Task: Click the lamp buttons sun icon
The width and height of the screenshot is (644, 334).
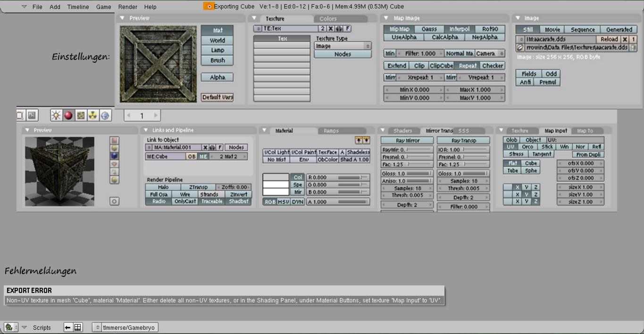Action: [x=57, y=115]
